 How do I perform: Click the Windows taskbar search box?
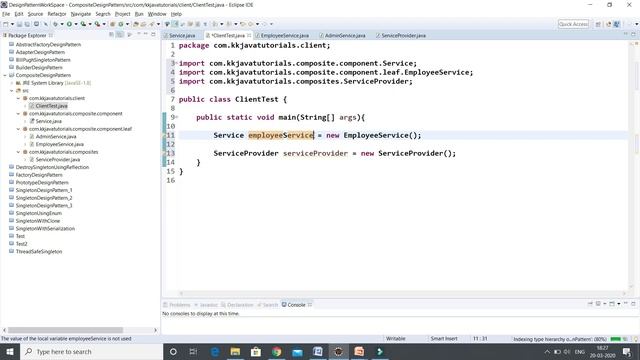tap(91, 351)
